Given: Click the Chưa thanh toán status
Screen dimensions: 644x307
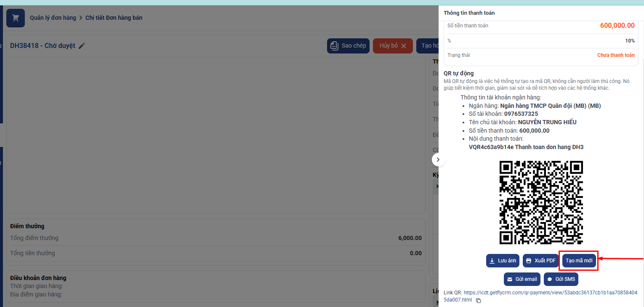Looking at the screenshot, I should tap(616, 55).
